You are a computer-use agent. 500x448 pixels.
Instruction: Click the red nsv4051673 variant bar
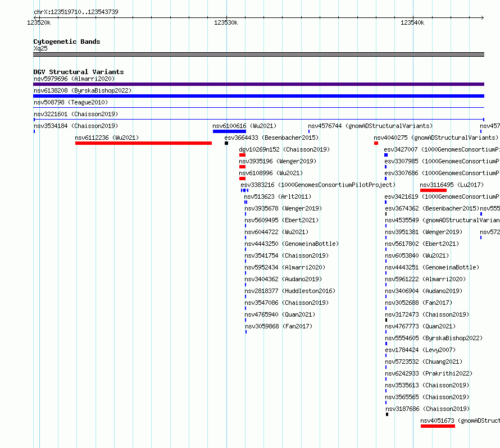click(438, 426)
